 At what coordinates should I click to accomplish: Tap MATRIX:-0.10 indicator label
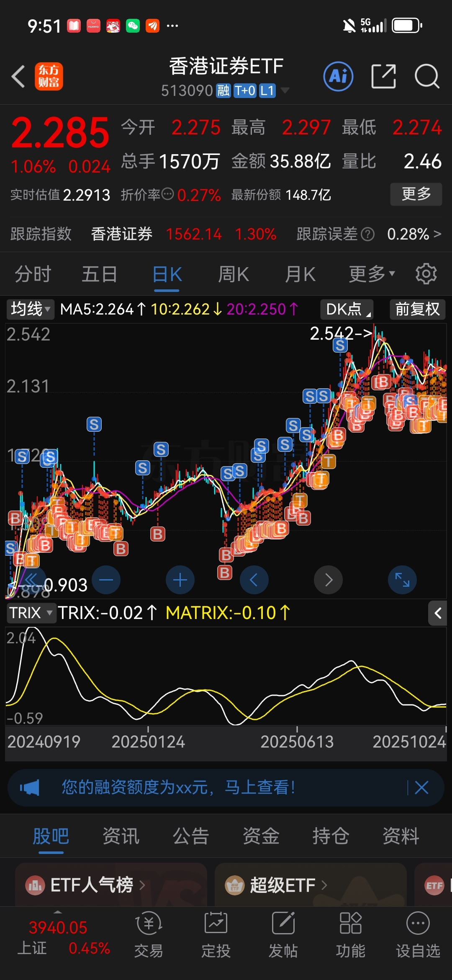click(x=228, y=613)
